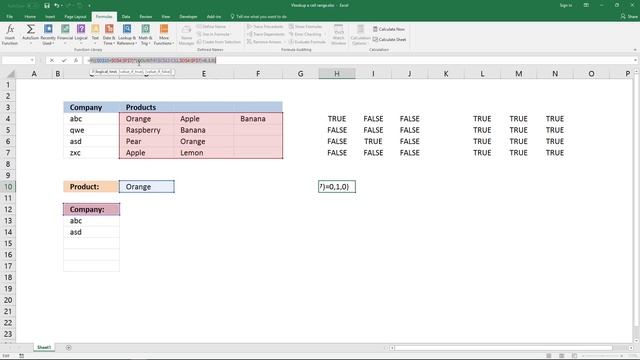The height and width of the screenshot is (360, 640).
Task: Toggle Show Formulas
Action: pos(305,27)
